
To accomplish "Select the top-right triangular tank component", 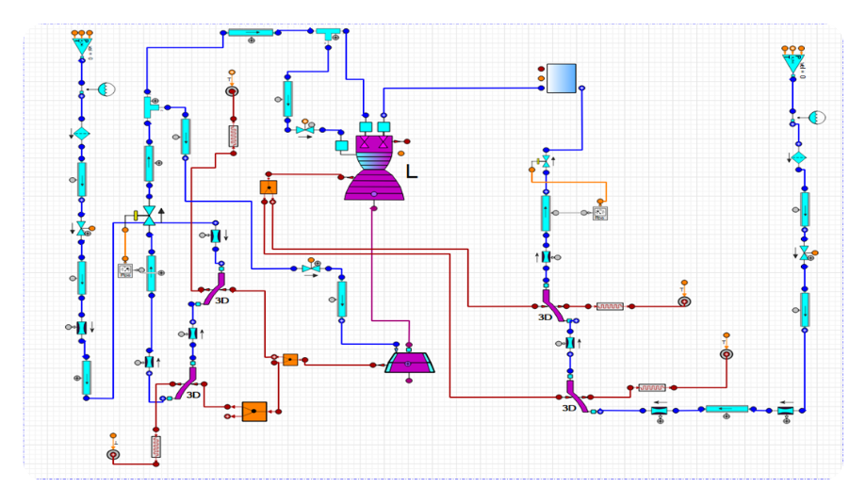I will pos(793,63).
